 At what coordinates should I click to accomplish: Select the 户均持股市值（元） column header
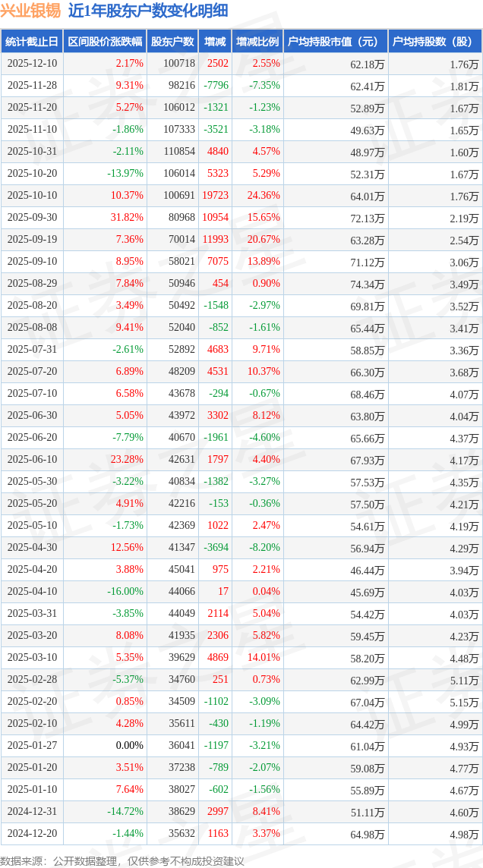(x=334, y=42)
